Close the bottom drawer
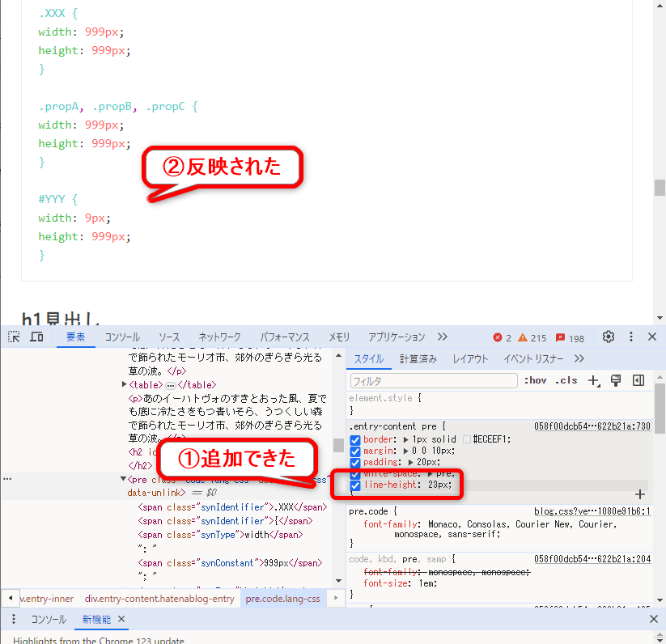 point(654,620)
